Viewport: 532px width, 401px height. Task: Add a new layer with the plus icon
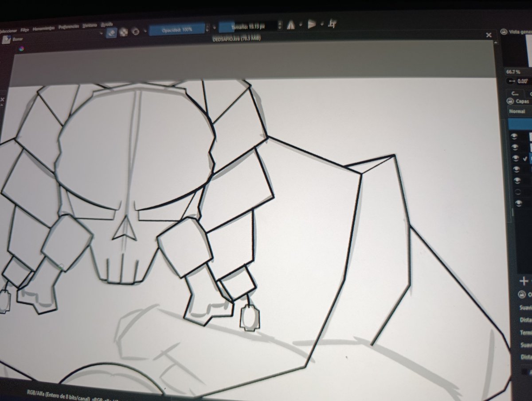coord(524,281)
